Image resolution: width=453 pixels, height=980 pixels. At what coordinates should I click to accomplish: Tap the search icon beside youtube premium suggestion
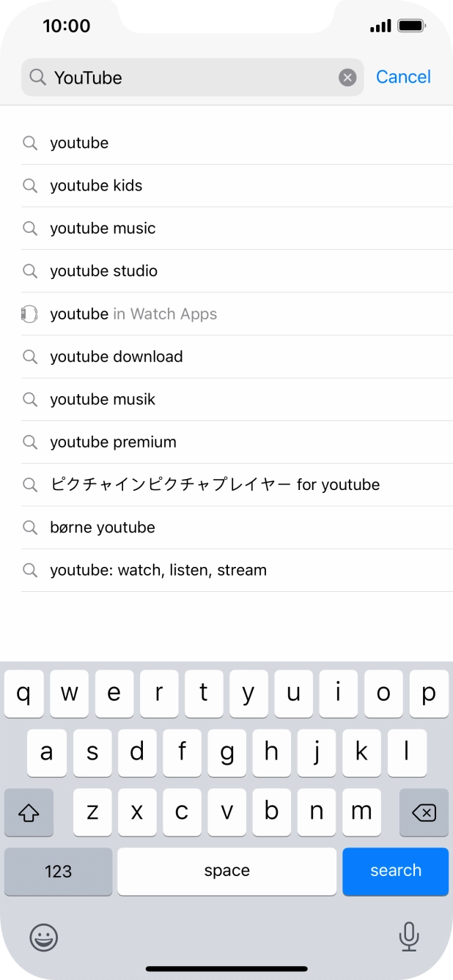click(x=30, y=442)
